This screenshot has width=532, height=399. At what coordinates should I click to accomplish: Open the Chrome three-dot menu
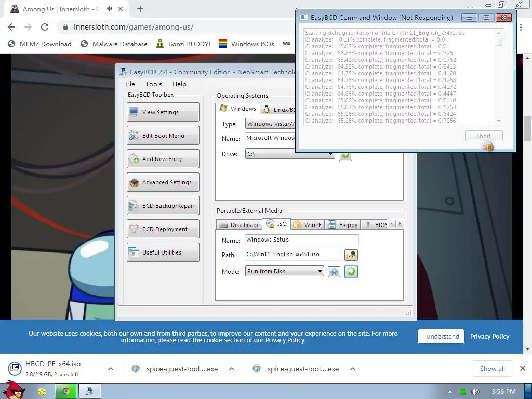[521, 27]
